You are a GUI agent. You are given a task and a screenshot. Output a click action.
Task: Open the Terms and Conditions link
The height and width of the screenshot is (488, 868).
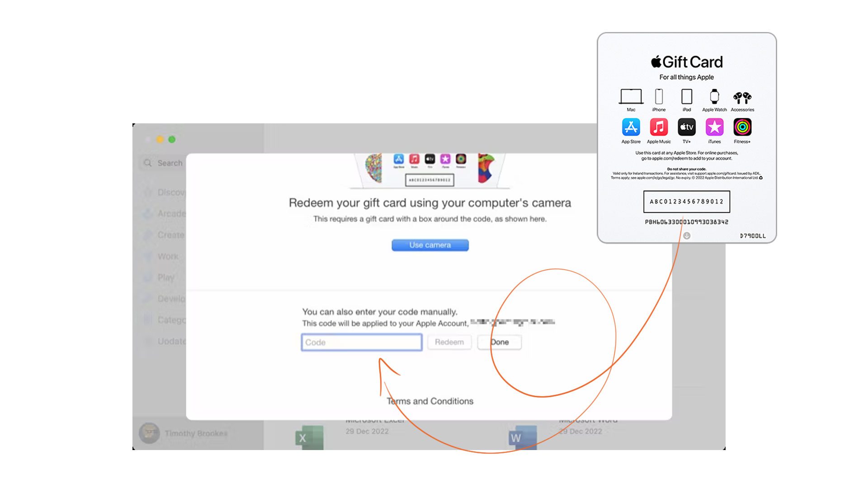(x=430, y=401)
